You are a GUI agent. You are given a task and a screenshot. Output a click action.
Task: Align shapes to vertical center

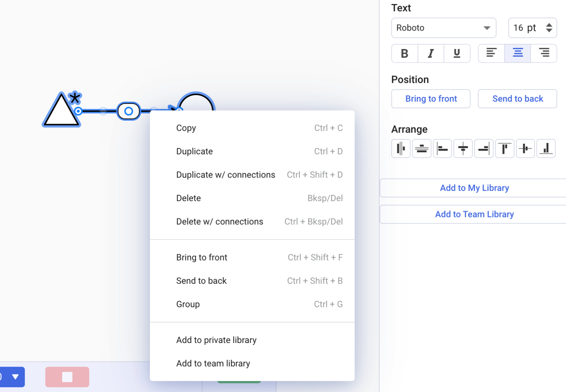(463, 148)
